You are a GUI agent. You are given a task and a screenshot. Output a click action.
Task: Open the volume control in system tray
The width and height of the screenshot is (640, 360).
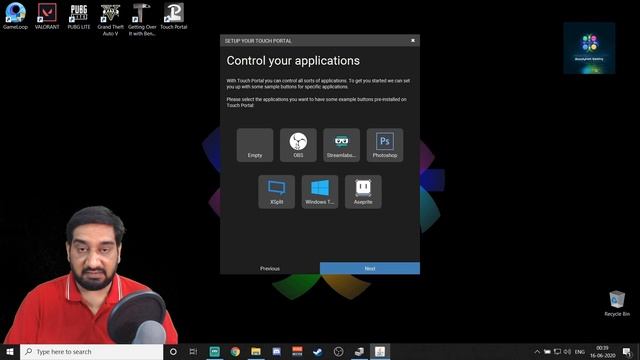coord(567,351)
